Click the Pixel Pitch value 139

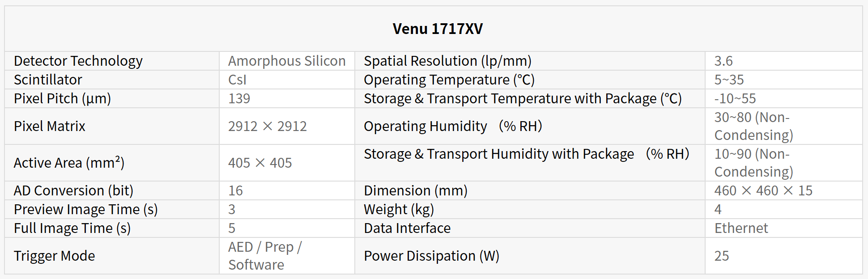pos(239,98)
